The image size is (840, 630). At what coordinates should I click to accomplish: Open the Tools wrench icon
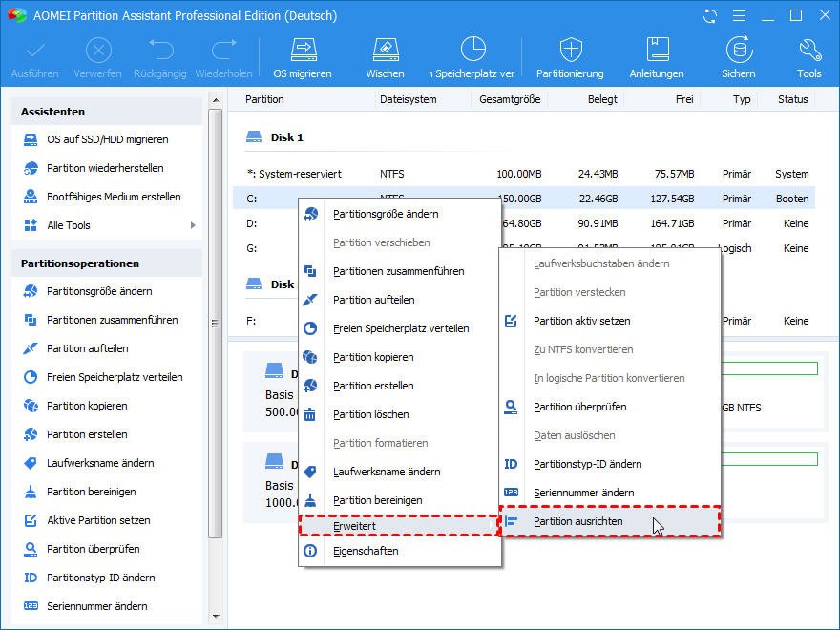809,51
